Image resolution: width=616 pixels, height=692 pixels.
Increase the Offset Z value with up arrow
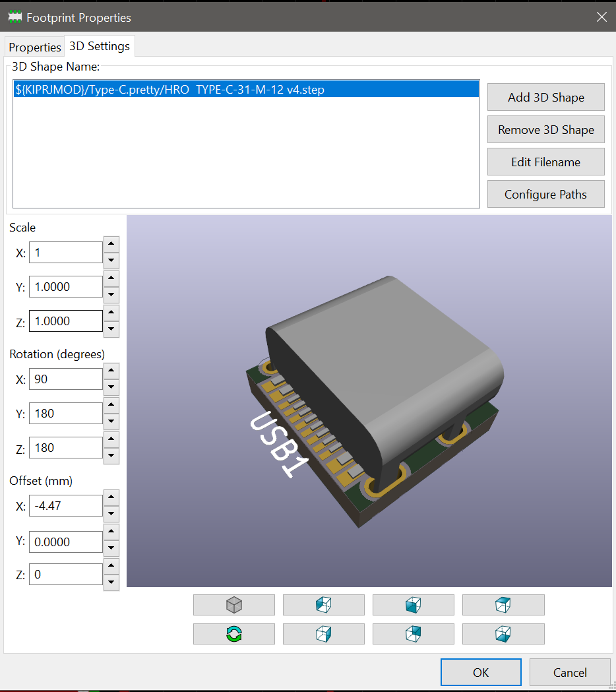point(111,566)
